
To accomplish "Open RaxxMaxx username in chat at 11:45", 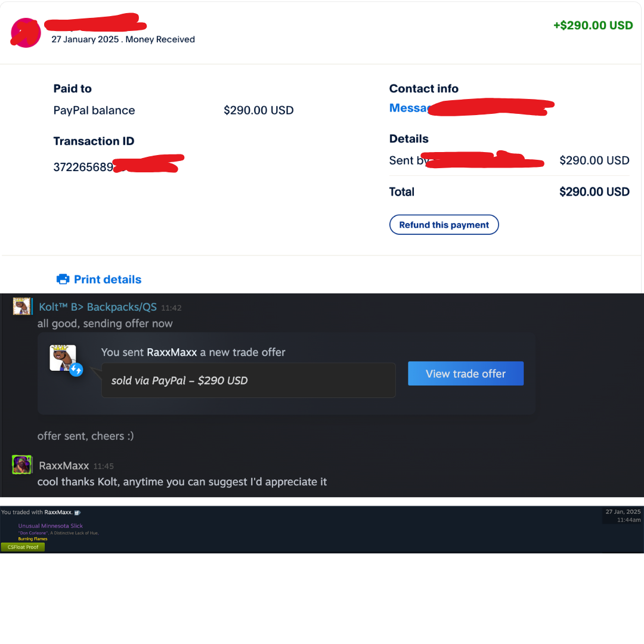I will click(x=64, y=466).
